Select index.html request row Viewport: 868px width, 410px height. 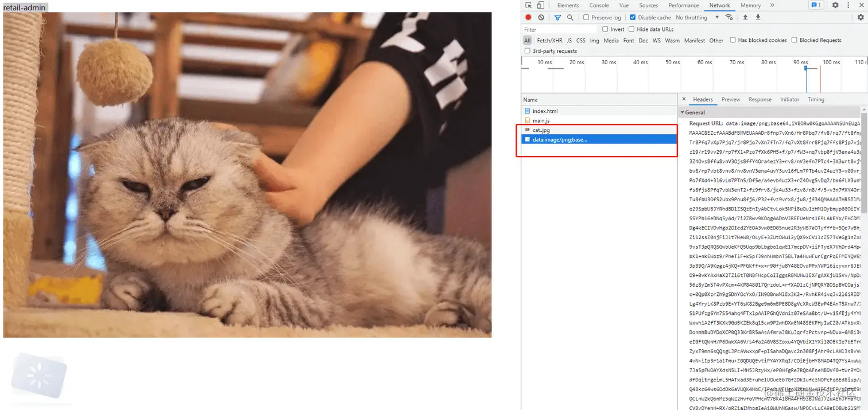[x=599, y=111]
